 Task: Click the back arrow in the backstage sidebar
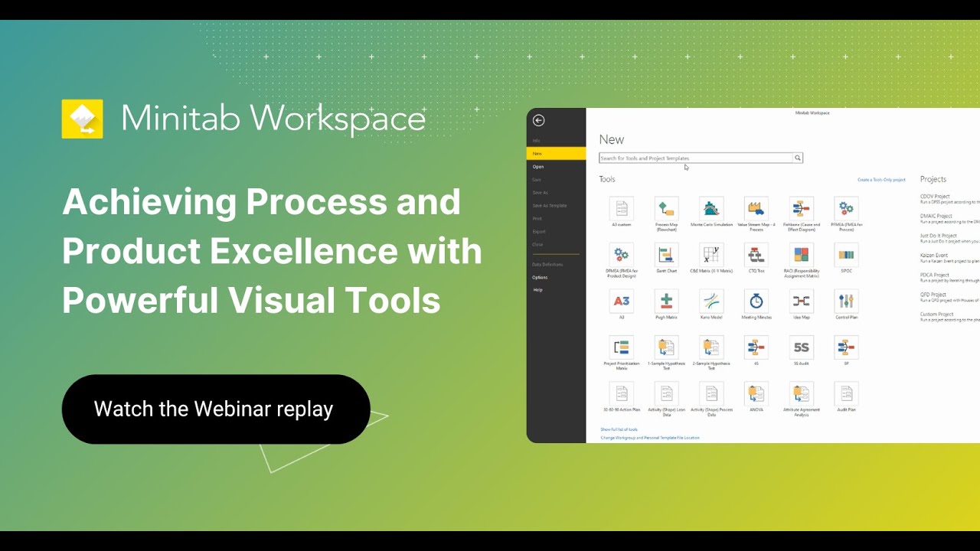pyautogui.click(x=538, y=120)
